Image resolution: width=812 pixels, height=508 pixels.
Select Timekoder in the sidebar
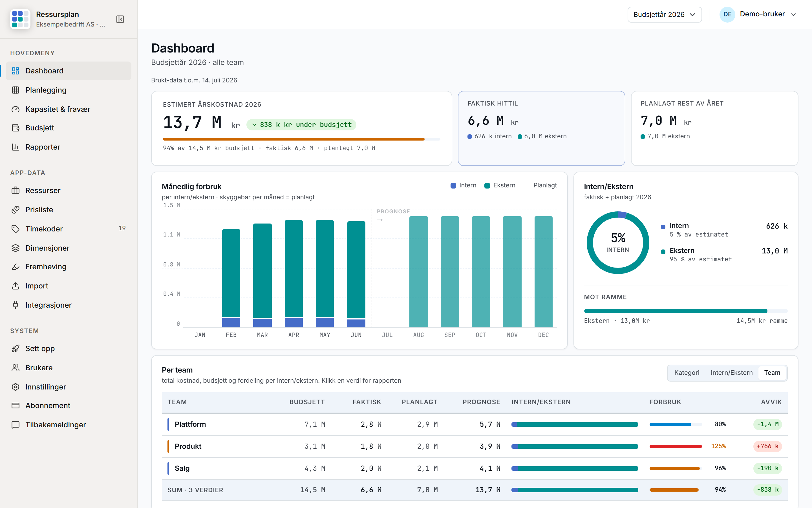pyautogui.click(x=69, y=229)
